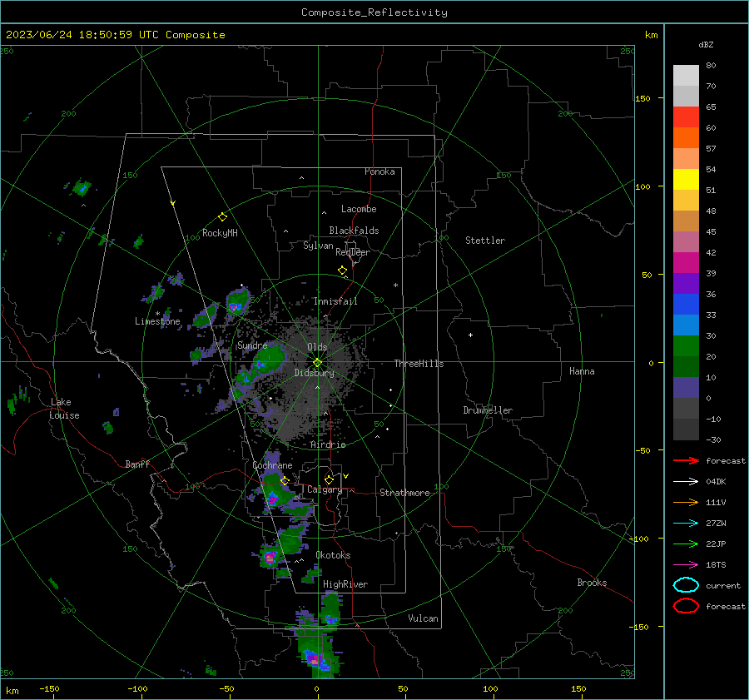Click the Sylvan label on the map
749x700 pixels.
pyautogui.click(x=318, y=246)
